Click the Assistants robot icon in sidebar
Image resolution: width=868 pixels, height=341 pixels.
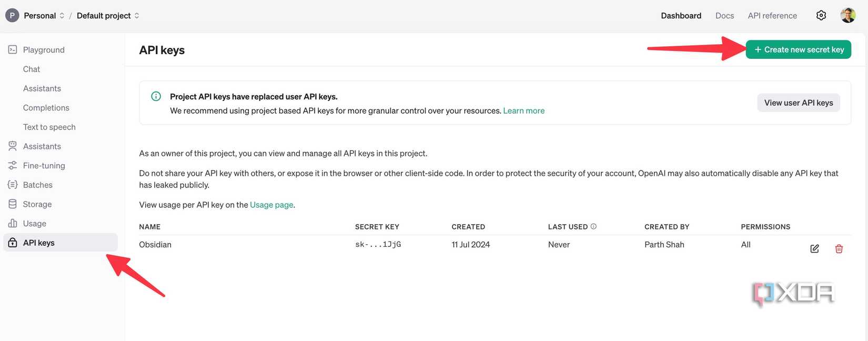tap(13, 146)
